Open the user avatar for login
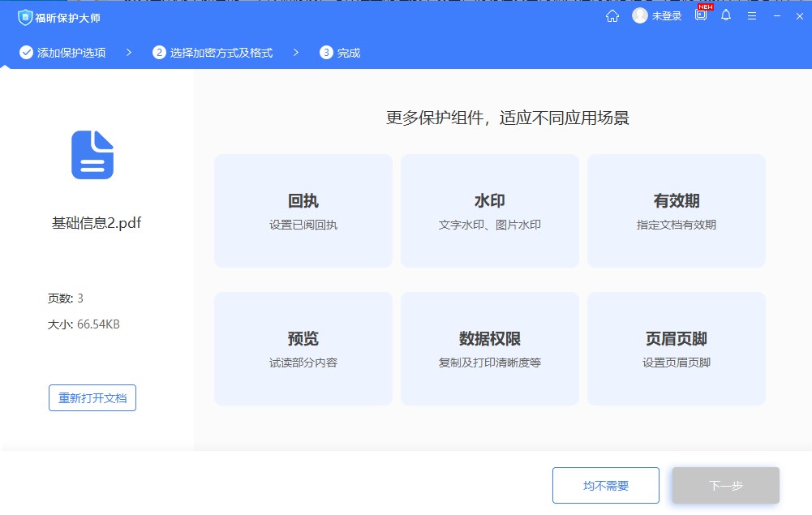 [x=640, y=16]
